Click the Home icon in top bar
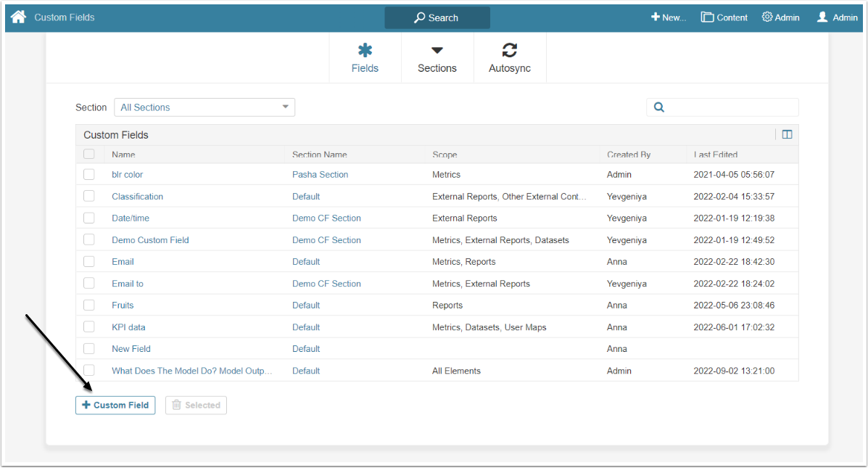The width and height of the screenshot is (868, 468). coord(18,17)
